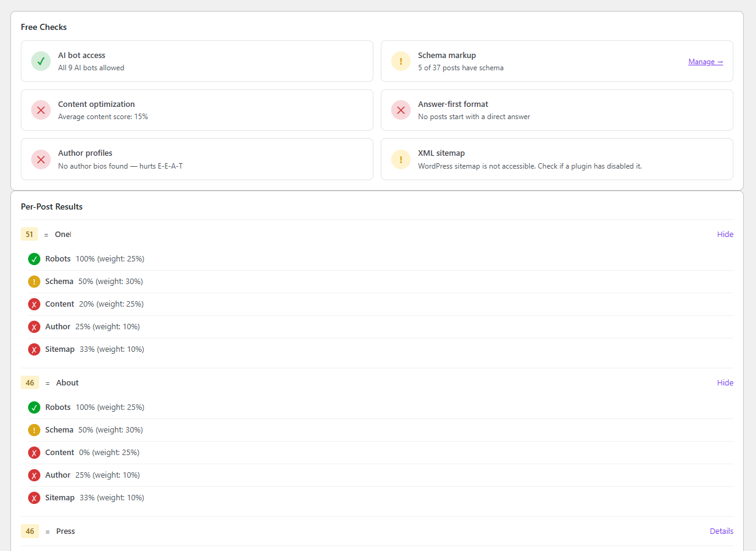756x551 pixels.
Task: Click the XML sitemap heading
Action: click(441, 153)
